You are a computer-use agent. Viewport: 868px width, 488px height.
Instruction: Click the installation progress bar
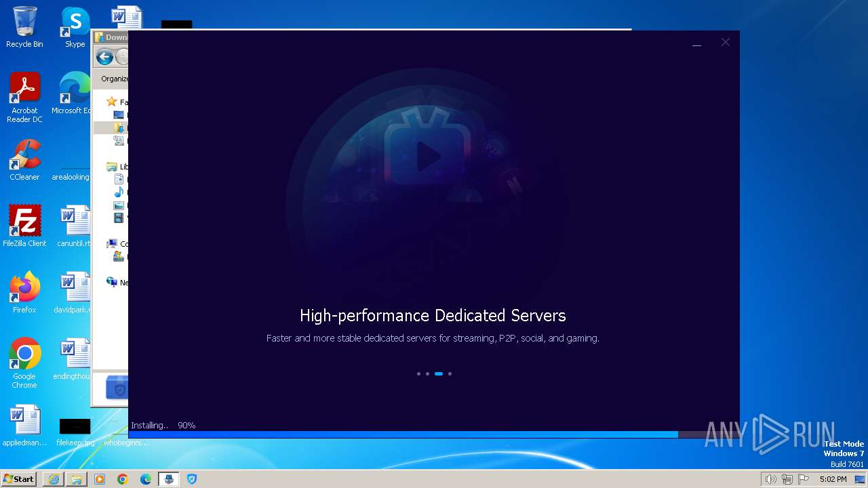coord(434,434)
